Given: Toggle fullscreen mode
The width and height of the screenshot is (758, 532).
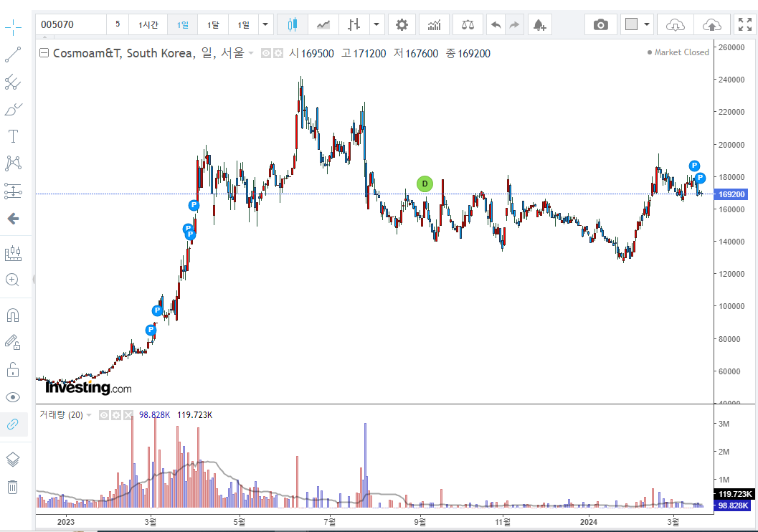Looking at the screenshot, I should (745, 24).
